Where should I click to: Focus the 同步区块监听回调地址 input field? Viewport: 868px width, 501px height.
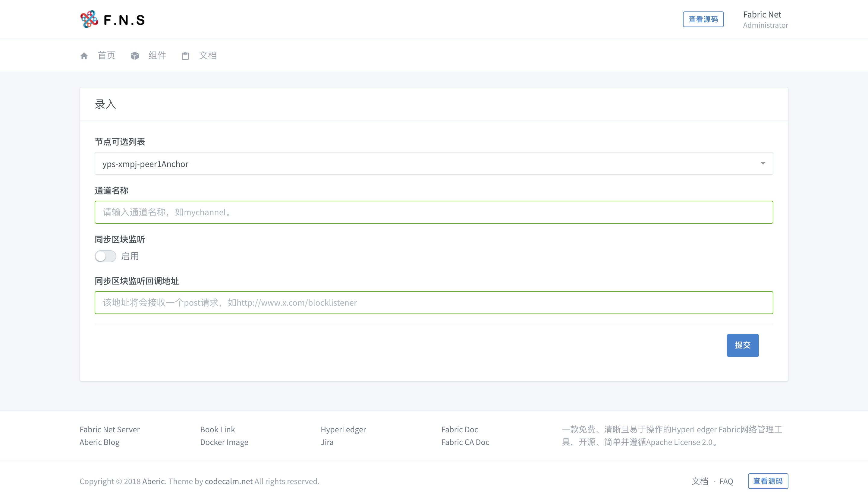434,303
